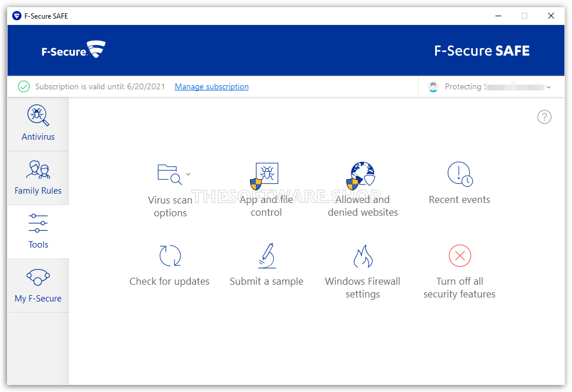The width and height of the screenshot is (572, 392).
Task: Expand the Virus scan options dropdown arrow
Action: tap(188, 175)
